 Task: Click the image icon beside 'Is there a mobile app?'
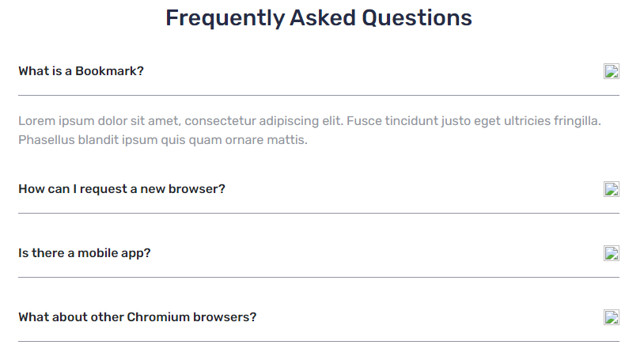611,253
